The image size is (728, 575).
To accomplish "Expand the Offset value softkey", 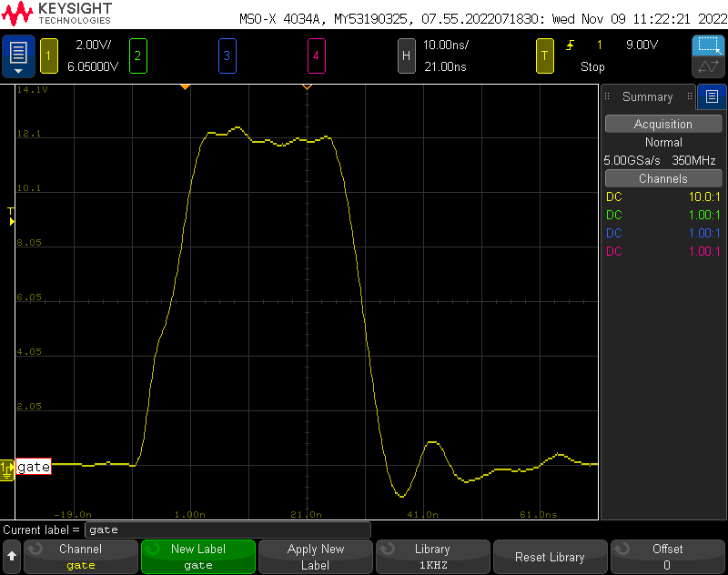I will pos(667,557).
